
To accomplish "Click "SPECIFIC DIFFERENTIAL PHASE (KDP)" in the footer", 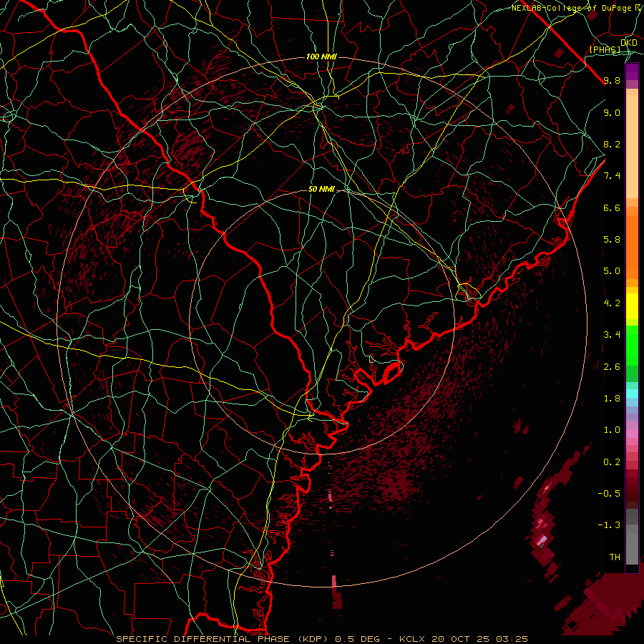I will coord(224,639).
